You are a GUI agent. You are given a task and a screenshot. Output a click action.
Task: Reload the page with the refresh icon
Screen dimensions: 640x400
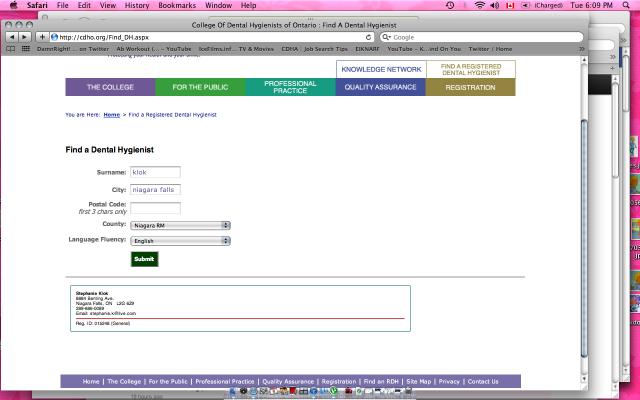(x=368, y=37)
